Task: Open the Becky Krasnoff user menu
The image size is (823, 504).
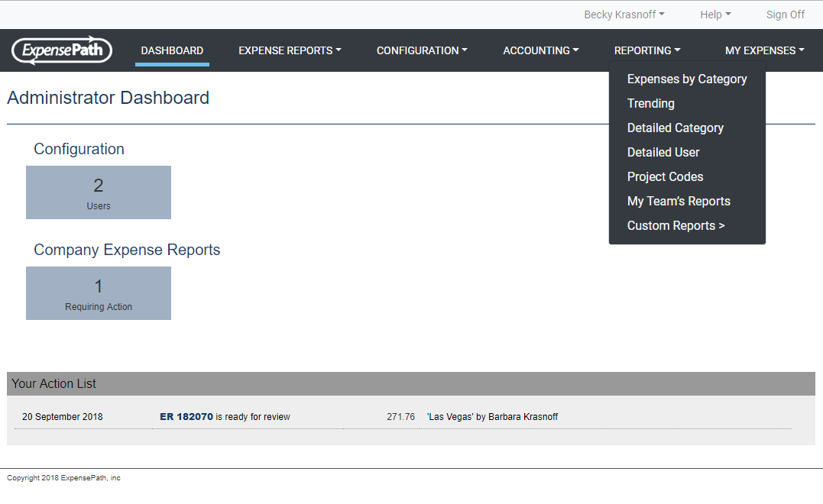Action: [624, 14]
